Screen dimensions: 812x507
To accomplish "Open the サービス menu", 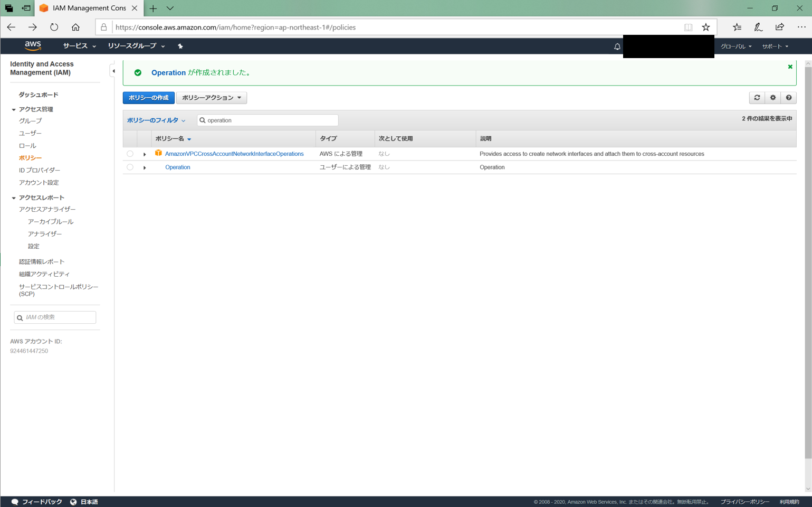I will tap(79, 46).
